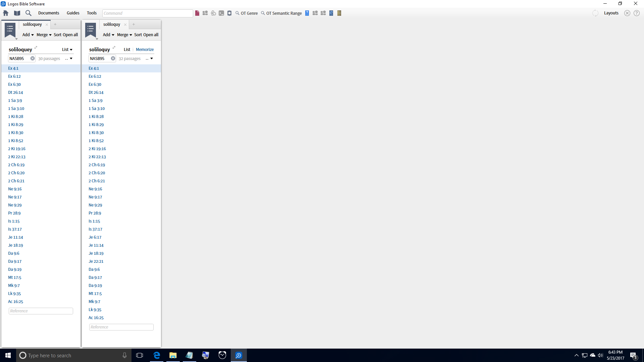Click the gray terminal-prompt shortcut icon
Image resolution: width=644 pixels, height=362 pixels.
221,13
